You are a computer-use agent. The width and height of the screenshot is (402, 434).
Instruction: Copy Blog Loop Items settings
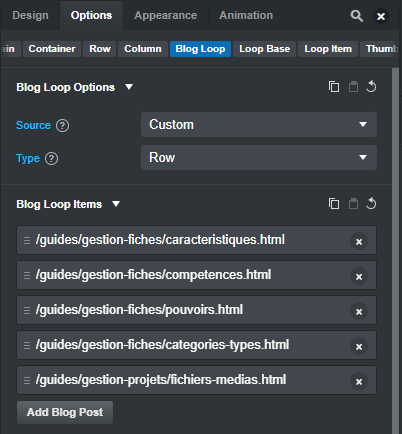[334, 204]
